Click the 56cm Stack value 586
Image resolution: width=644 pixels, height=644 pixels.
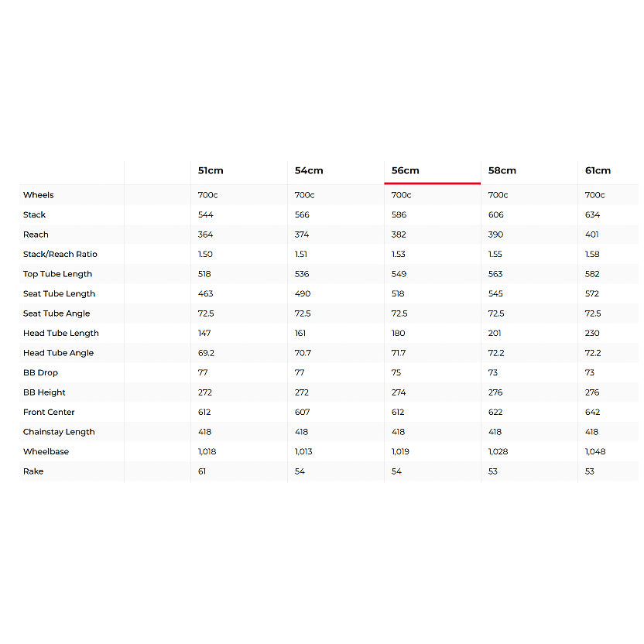(399, 214)
